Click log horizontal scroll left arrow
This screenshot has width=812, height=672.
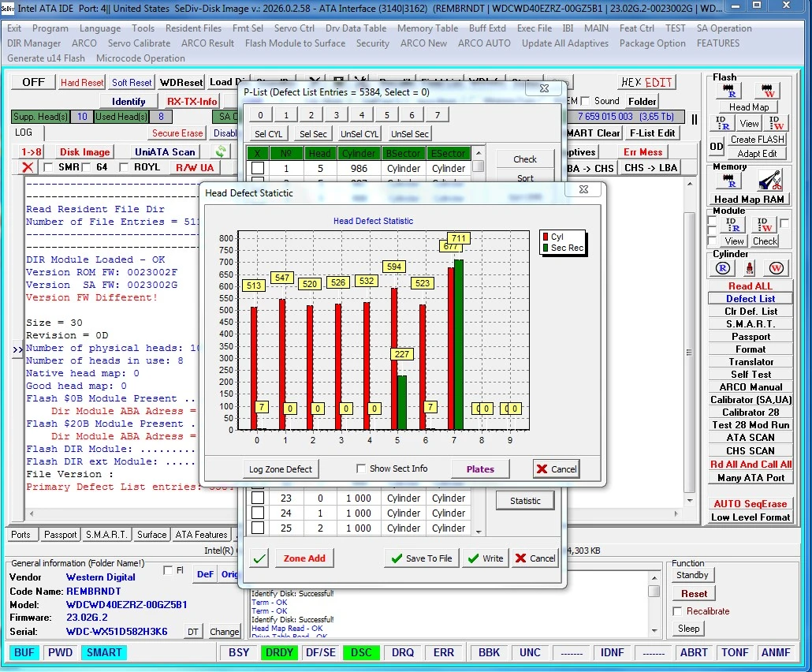(x=32, y=514)
